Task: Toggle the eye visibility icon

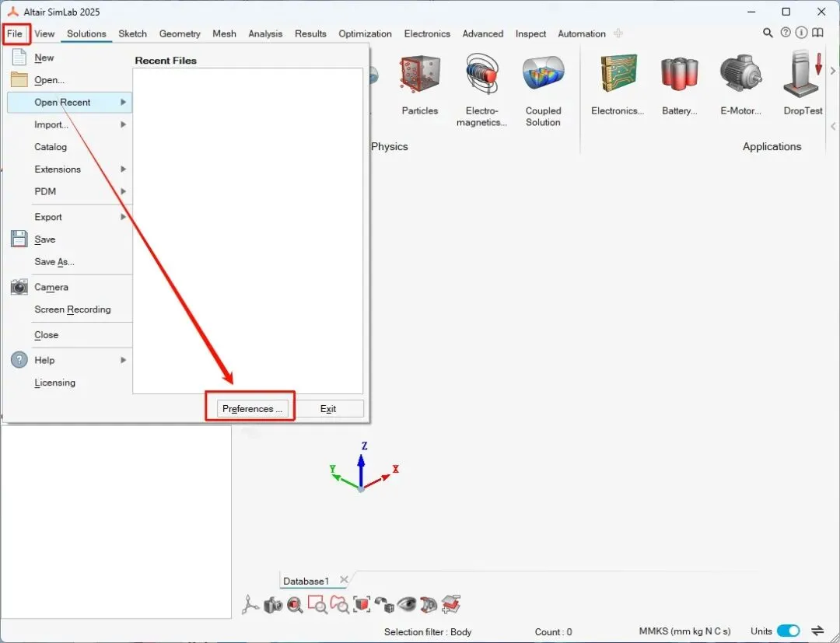Action: 407,604
